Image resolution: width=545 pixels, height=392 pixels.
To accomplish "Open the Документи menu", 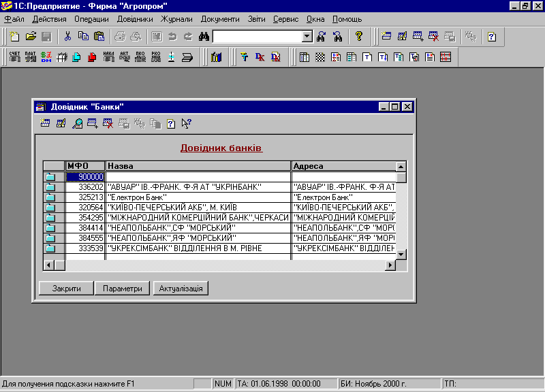I will [x=220, y=19].
